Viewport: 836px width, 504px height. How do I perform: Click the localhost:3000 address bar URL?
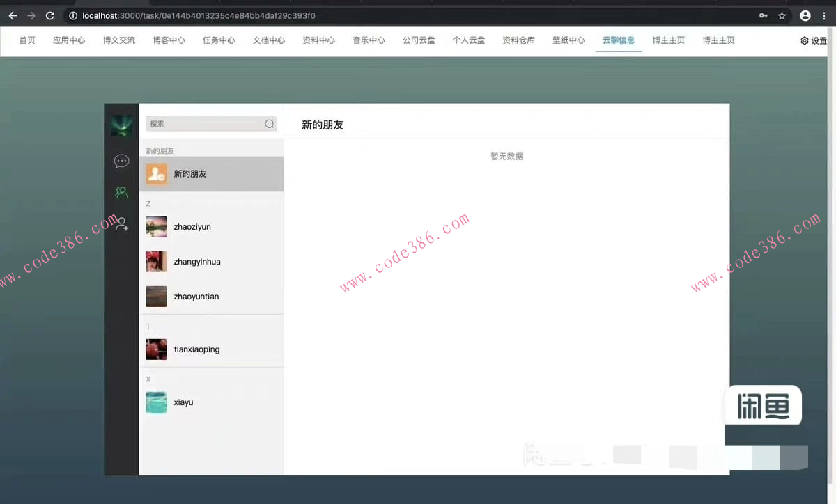[x=199, y=15]
